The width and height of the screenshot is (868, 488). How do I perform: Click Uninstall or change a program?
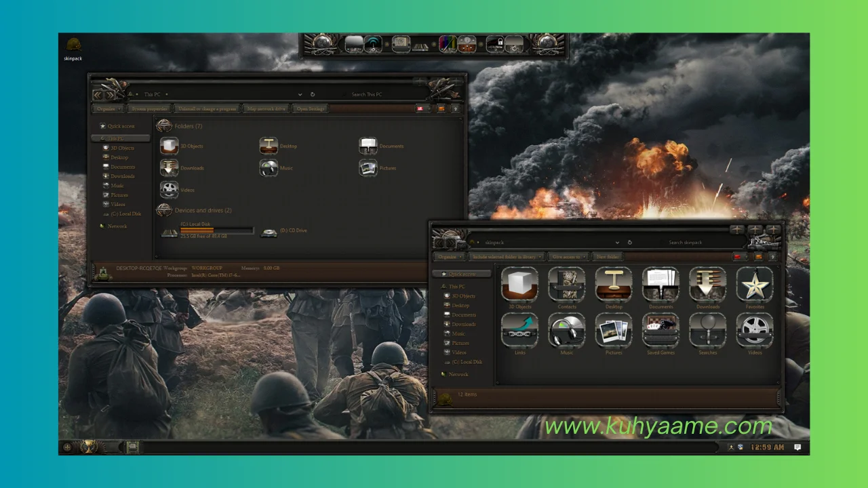[x=207, y=108]
